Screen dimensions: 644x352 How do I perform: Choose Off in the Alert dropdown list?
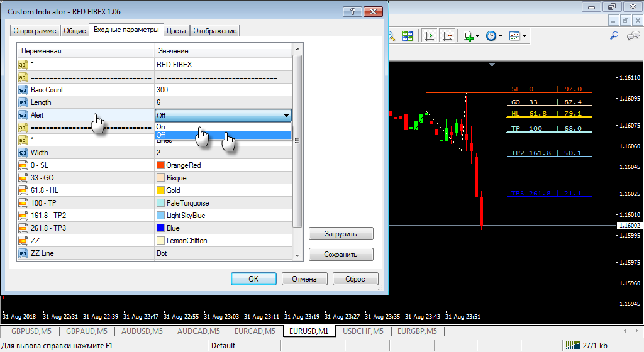[x=223, y=135]
